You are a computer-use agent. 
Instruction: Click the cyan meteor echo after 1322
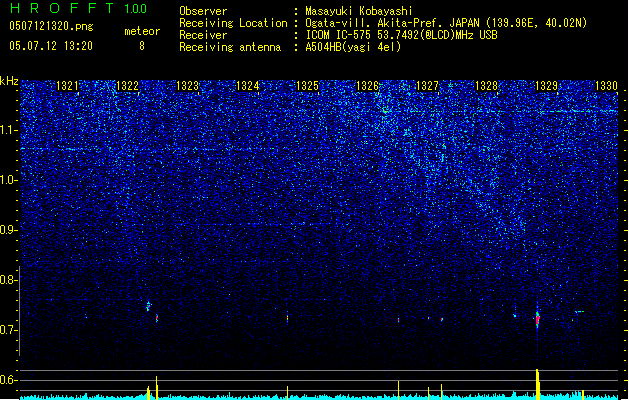(x=148, y=306)
